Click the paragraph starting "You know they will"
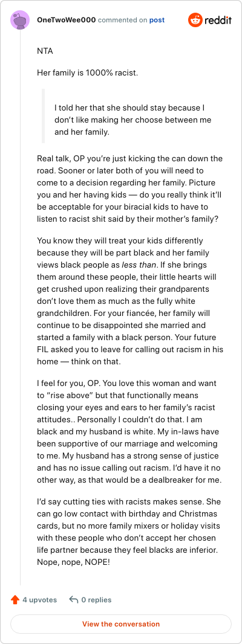This screenshot has width=242, height=644. point(129,301)
